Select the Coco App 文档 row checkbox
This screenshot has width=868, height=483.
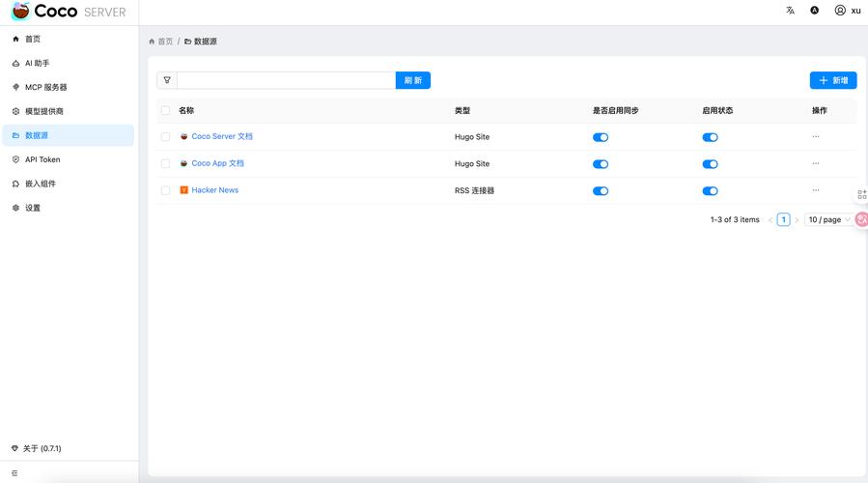click(x=165, y=164)
